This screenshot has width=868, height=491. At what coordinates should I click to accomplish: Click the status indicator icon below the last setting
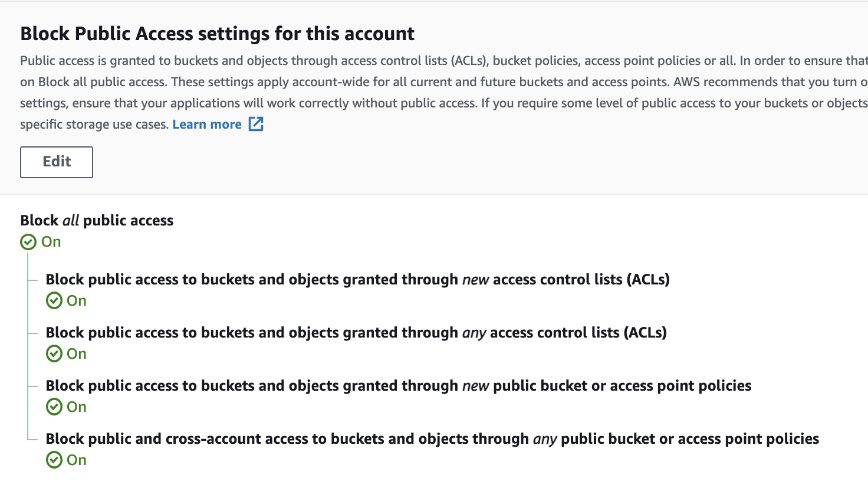(54, 460)
